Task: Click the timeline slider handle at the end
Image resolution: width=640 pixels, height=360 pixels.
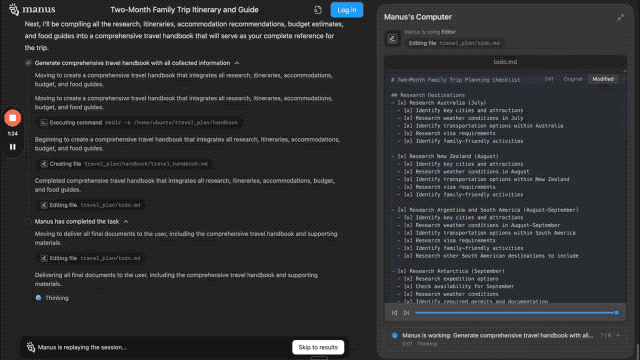Action: [x=617, y=313]
